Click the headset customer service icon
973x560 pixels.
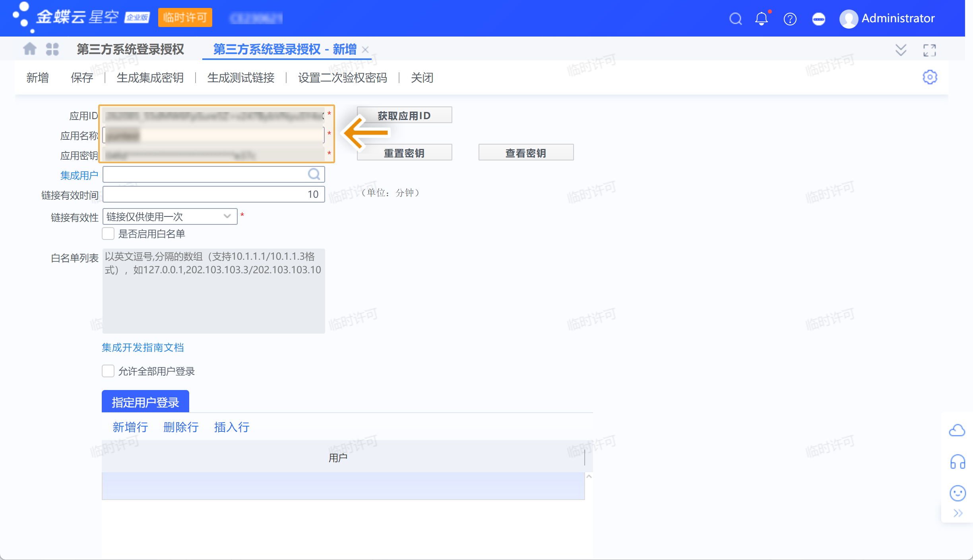(x=957, y=462)
